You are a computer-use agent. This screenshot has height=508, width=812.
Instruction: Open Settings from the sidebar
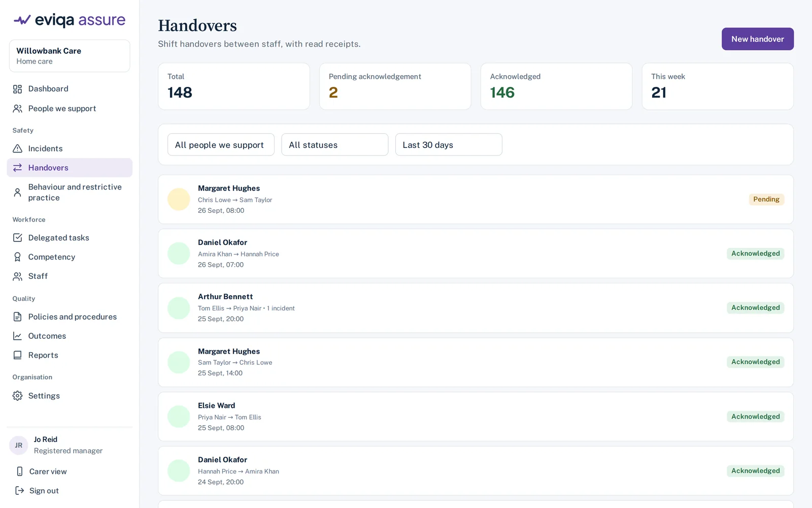click(70, 396)
